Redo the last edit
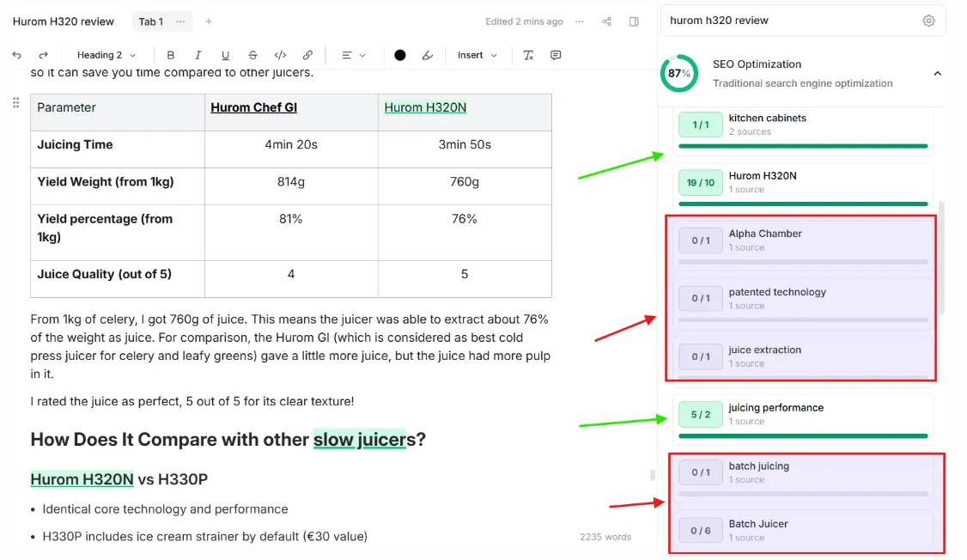 43,56
